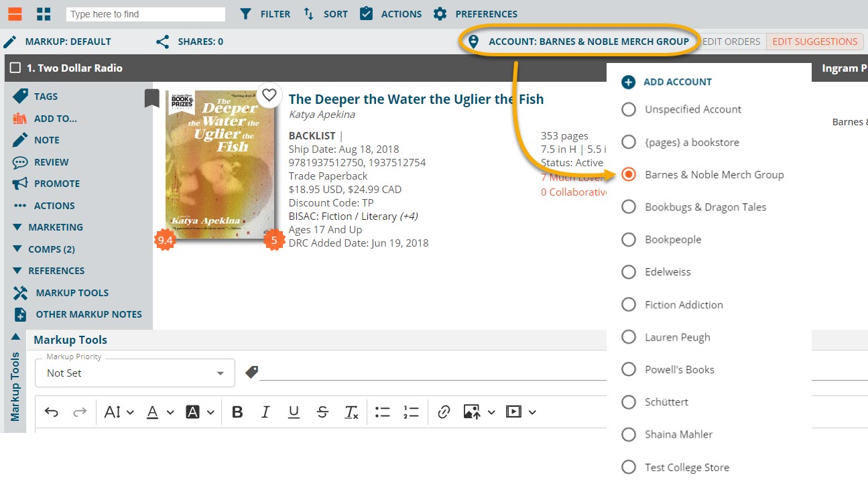
Task: Click the Edit Orders tab
Action: pyautogui.click(x=731, y=42)
